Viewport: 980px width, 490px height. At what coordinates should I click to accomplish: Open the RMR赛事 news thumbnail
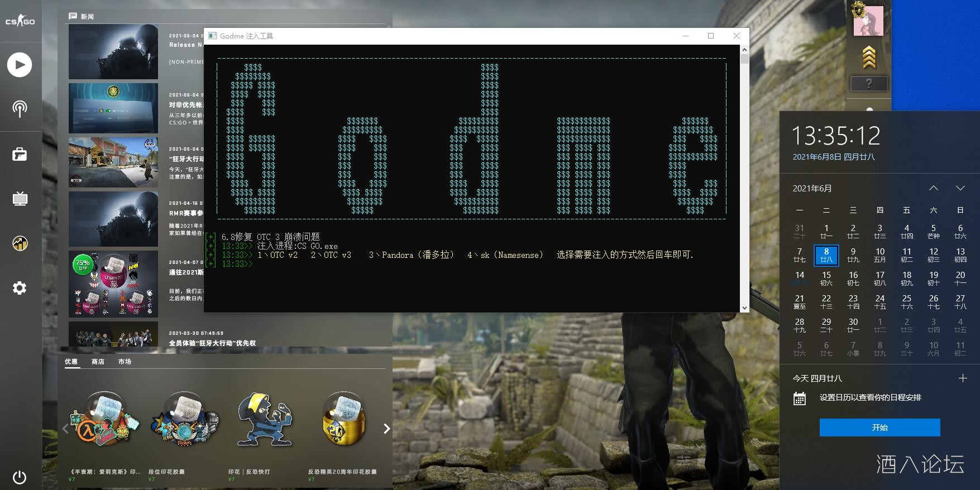click(x=113, y=219)
